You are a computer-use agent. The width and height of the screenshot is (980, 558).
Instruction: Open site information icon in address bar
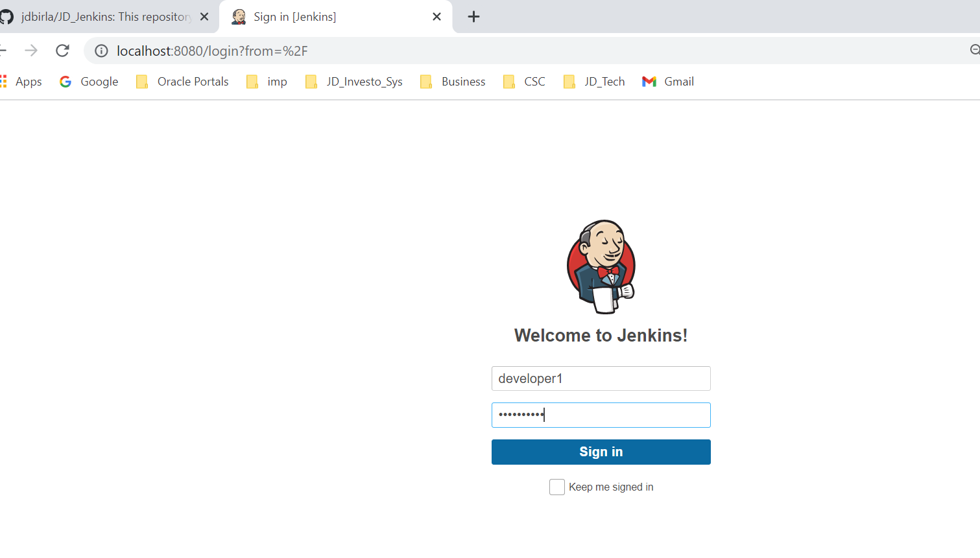coord(101,51)
